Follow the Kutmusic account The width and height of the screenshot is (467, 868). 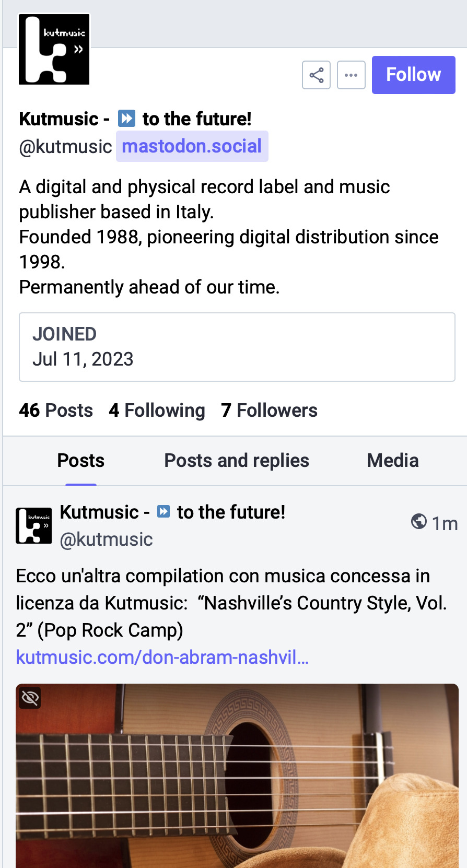pos(413,75)
